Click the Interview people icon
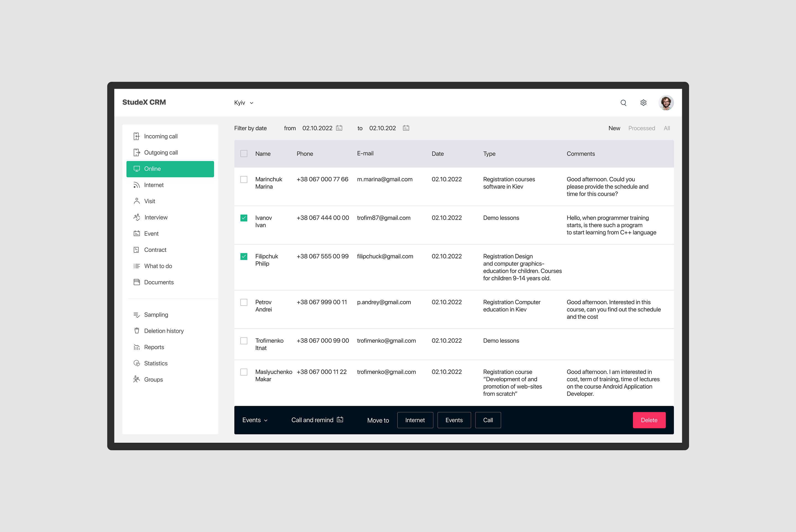Viewport: 796px width, 532px height. pyautogui.click(x=137, y=217)
